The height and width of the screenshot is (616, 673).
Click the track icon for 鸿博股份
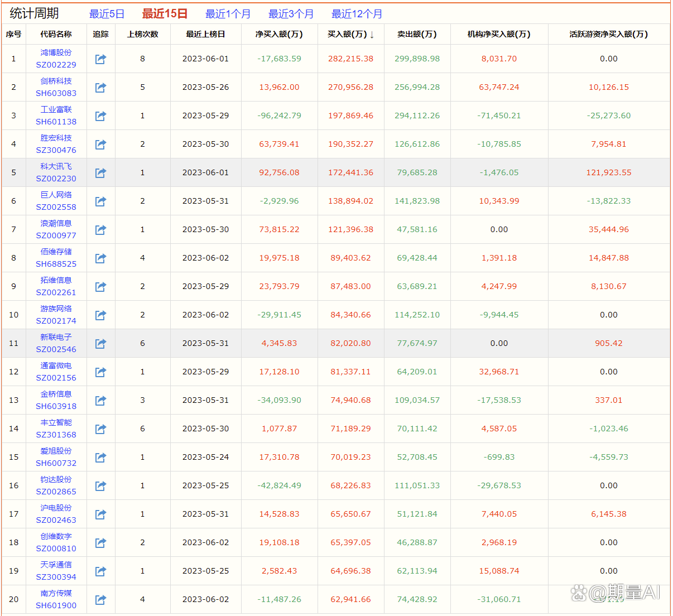pos(100,59)
